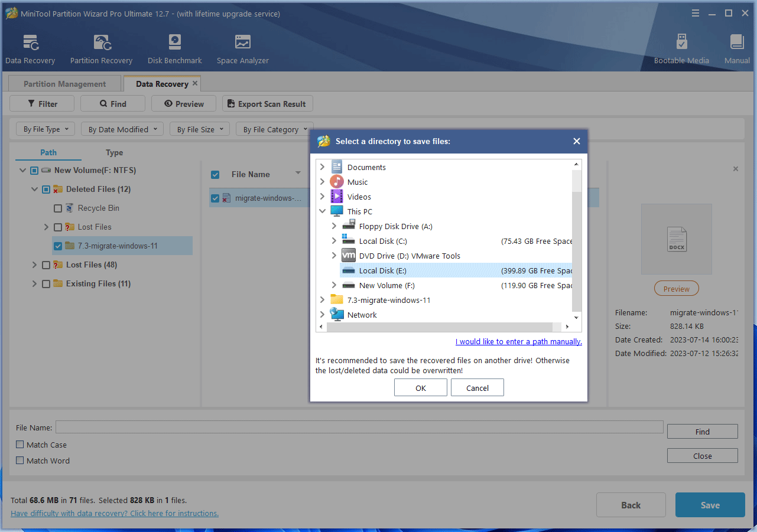Image resolution: width=757 pixels, height=532 pixels.
Task: Select the Local Disk (C:) drive icon
Action: tap(349, 241)
